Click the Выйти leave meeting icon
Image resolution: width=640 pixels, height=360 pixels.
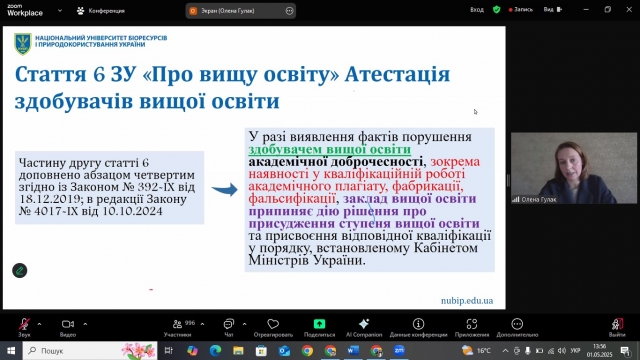617,324
